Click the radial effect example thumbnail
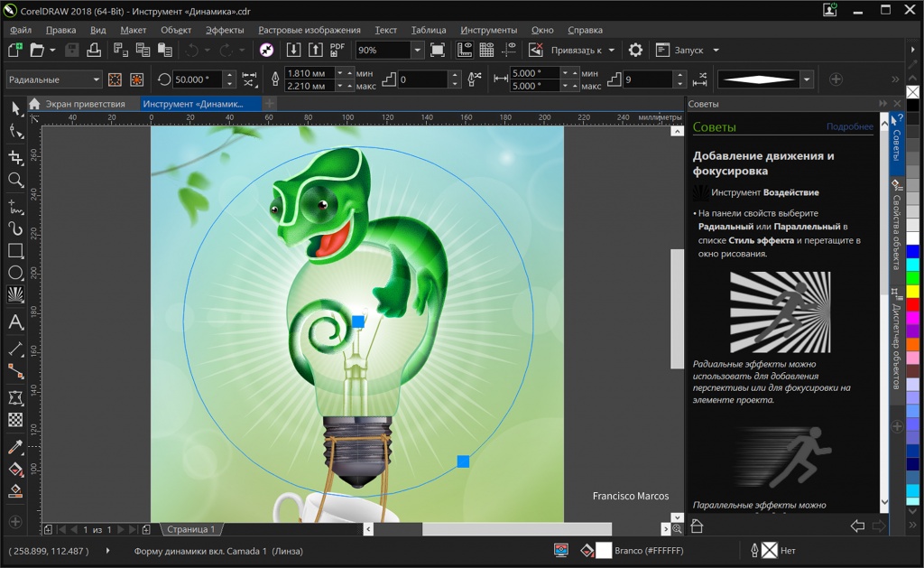The width and height of the screenshot is (924, 568). click(x=781, y=312)
